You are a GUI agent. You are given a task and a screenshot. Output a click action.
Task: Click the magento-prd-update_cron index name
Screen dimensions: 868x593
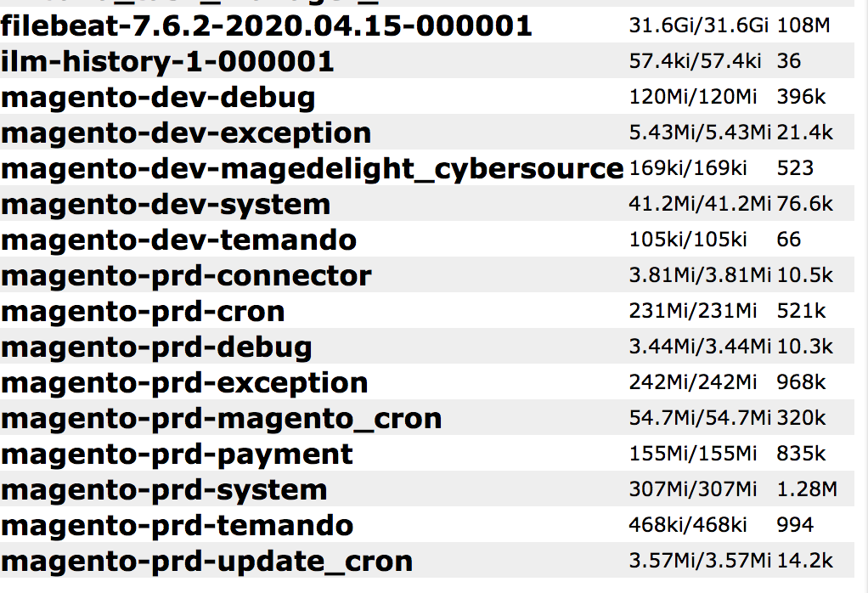click(206, 562)
